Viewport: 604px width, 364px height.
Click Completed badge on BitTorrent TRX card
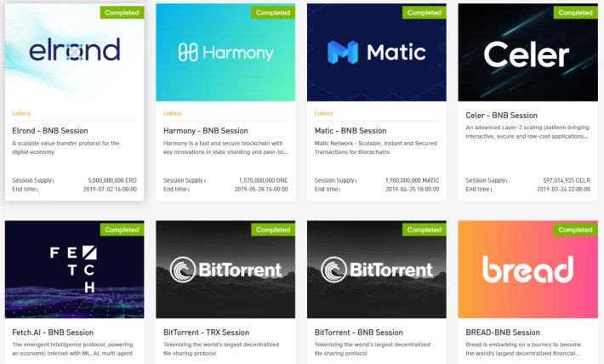pos(273,230)
